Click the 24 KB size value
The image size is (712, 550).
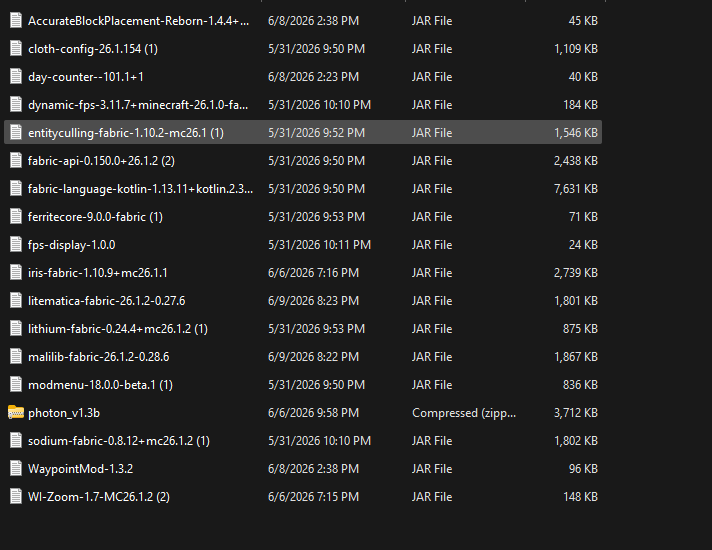583,245
